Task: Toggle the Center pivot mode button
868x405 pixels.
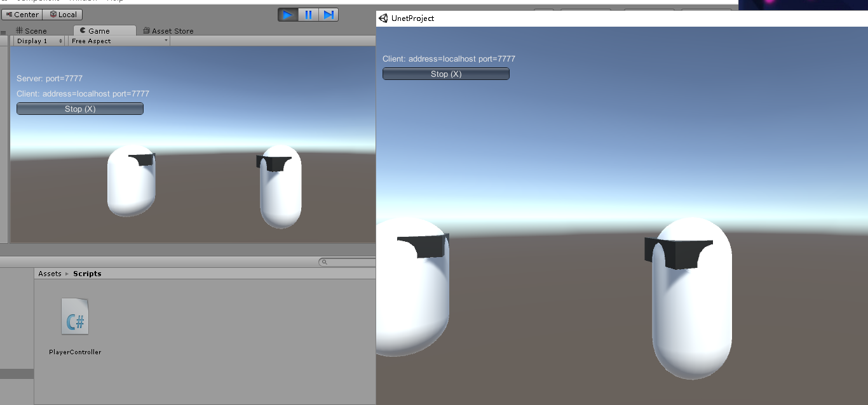Action: tap(22, 15)
